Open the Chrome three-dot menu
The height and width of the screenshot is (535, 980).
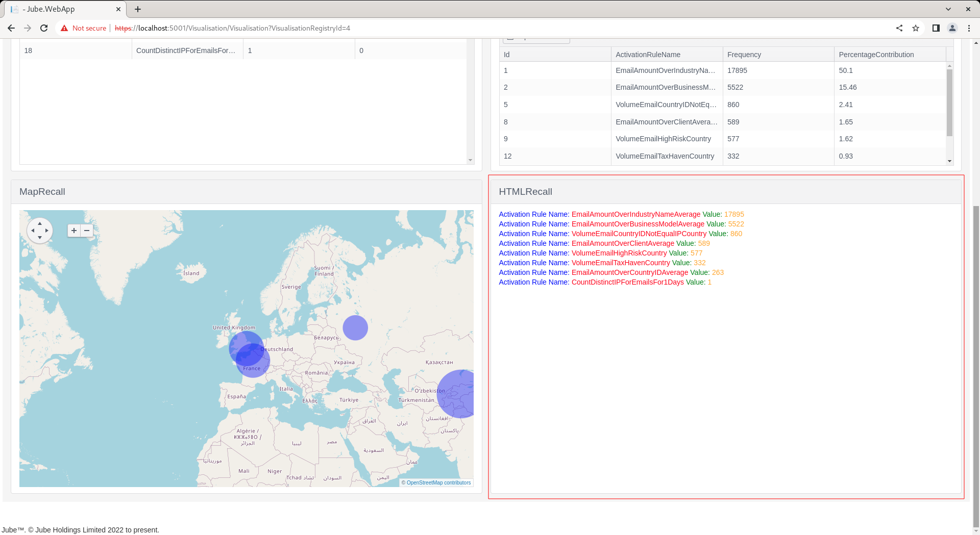point(969,28)
